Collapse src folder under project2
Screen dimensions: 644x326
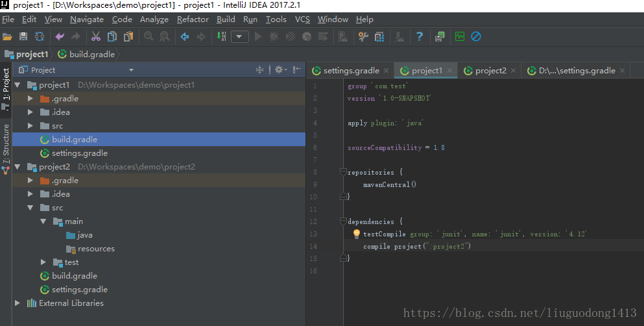(30, 208)
